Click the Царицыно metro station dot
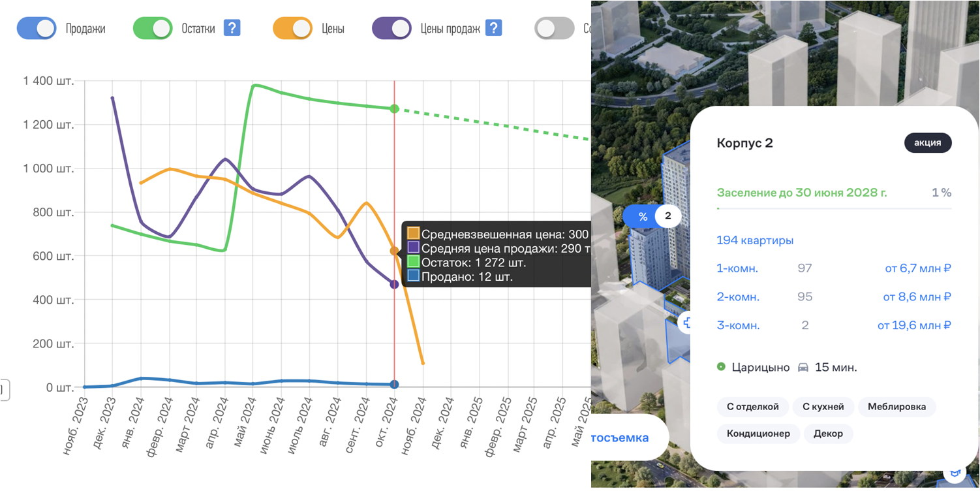 pos(721,367)
